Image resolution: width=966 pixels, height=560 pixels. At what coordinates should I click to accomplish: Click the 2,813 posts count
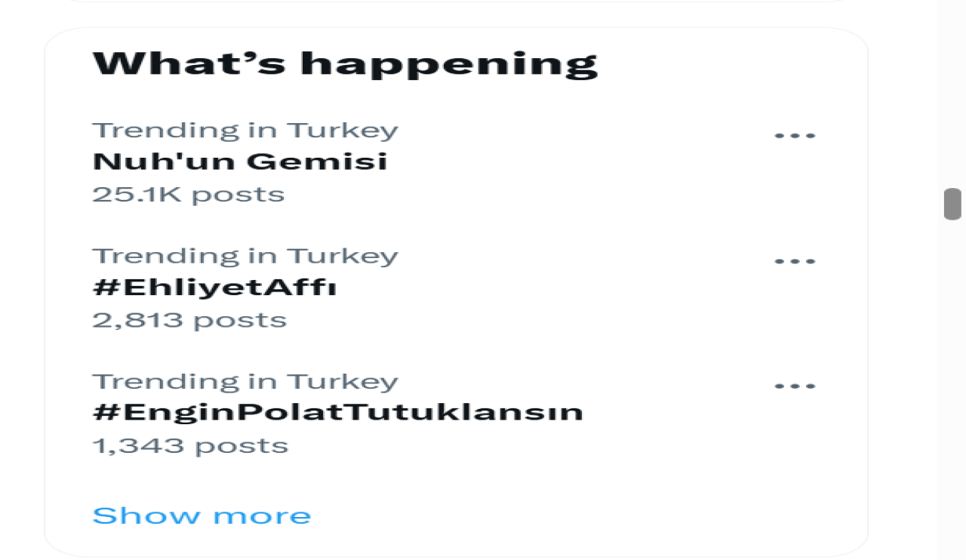(189, 320)
